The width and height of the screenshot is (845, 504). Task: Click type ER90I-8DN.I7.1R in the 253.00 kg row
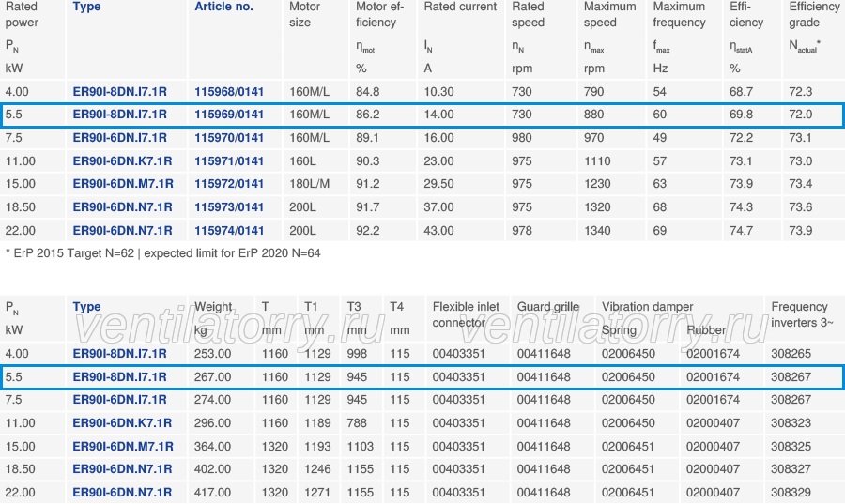click(x=119, y=354)
